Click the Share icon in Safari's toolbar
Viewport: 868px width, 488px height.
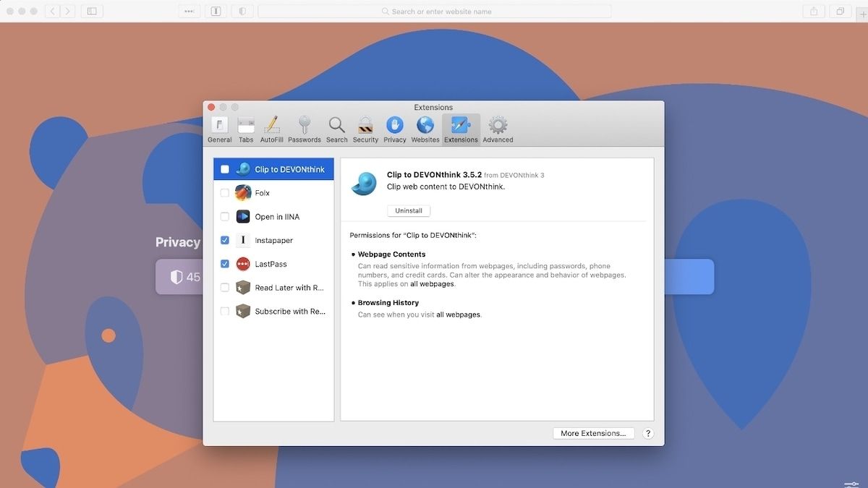click(813, 11)
